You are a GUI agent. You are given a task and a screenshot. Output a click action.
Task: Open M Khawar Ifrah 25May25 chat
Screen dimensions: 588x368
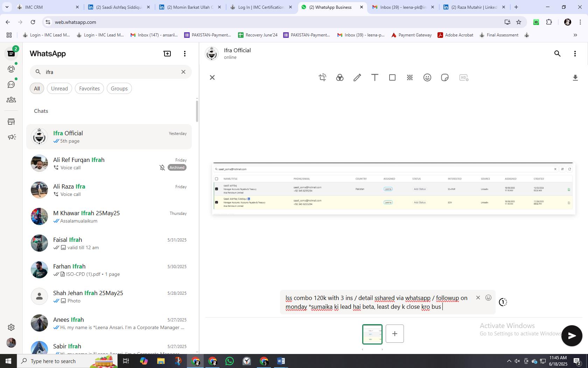[x=109, y=217]
